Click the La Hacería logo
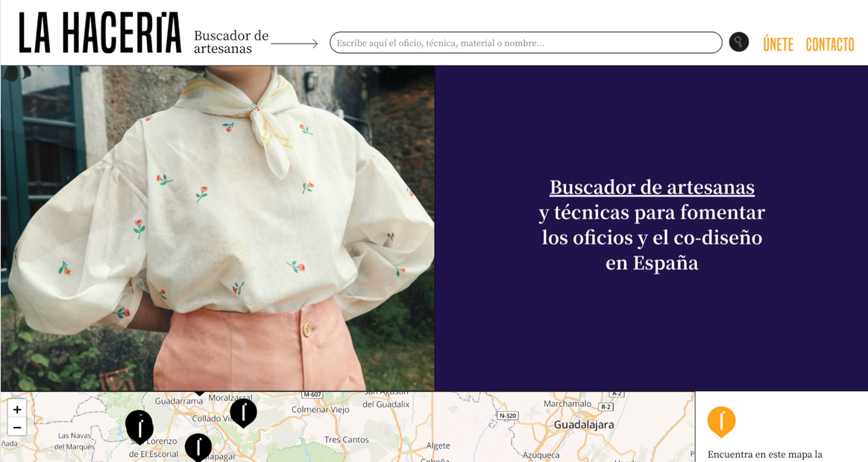 tap(100, 33)
